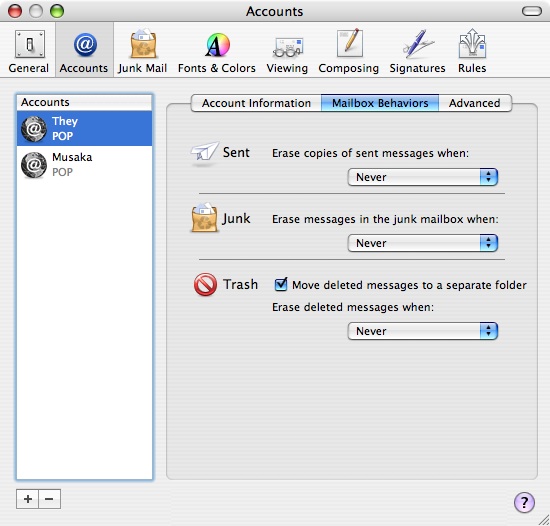Remove the selected account with minus button

coord(49,499)
